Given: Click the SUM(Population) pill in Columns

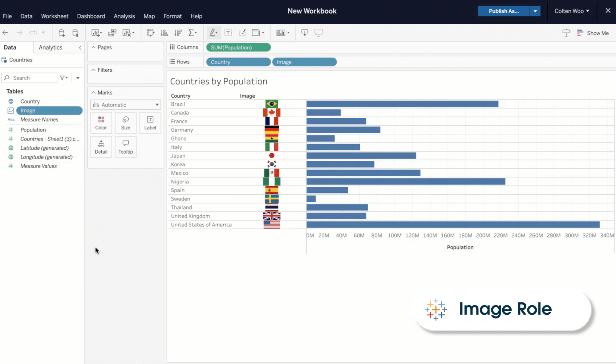Looking at the screenshot, I should (x=238, y=47).
